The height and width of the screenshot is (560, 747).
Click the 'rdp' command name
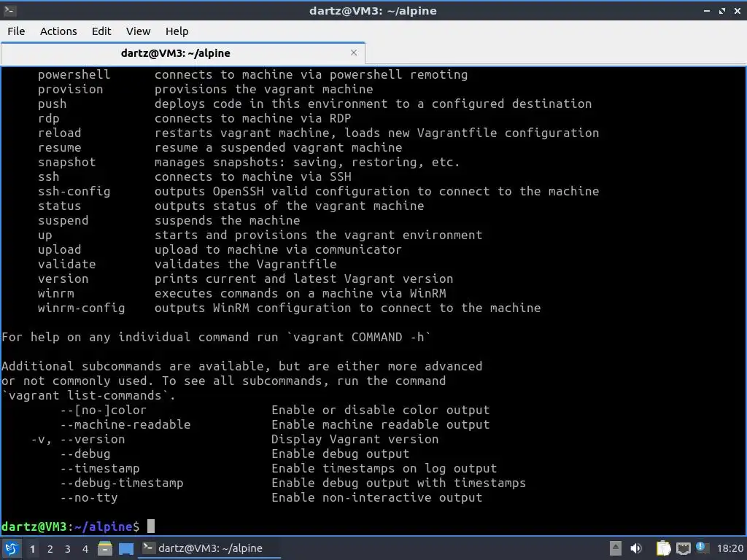[49, 119]
